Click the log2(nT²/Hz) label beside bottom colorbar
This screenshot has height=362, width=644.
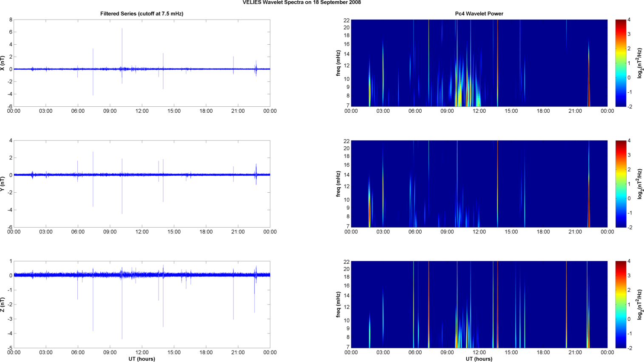click(639, 305)
